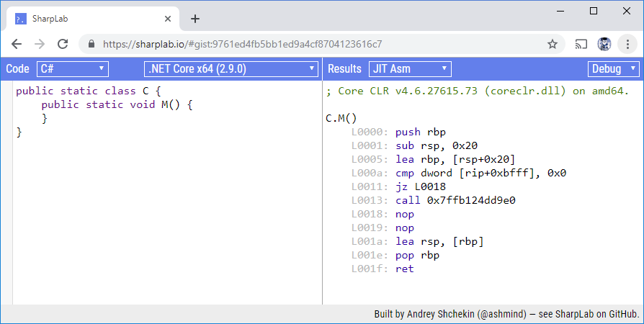Bookmark this page with the star icon
This screenshot has height=324, width=644.
[553, 44]
